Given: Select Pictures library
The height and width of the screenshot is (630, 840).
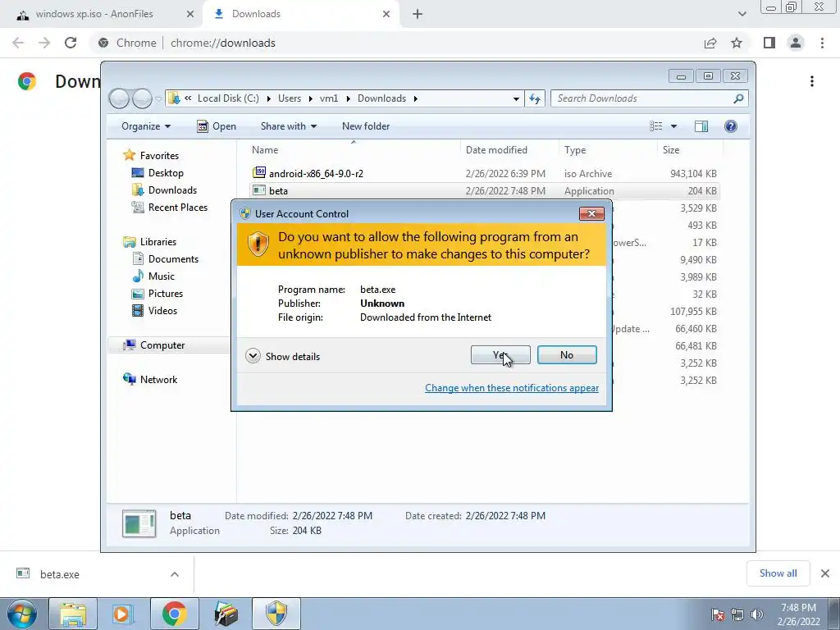Looking at the screenshot, I should tap(165, 294).
